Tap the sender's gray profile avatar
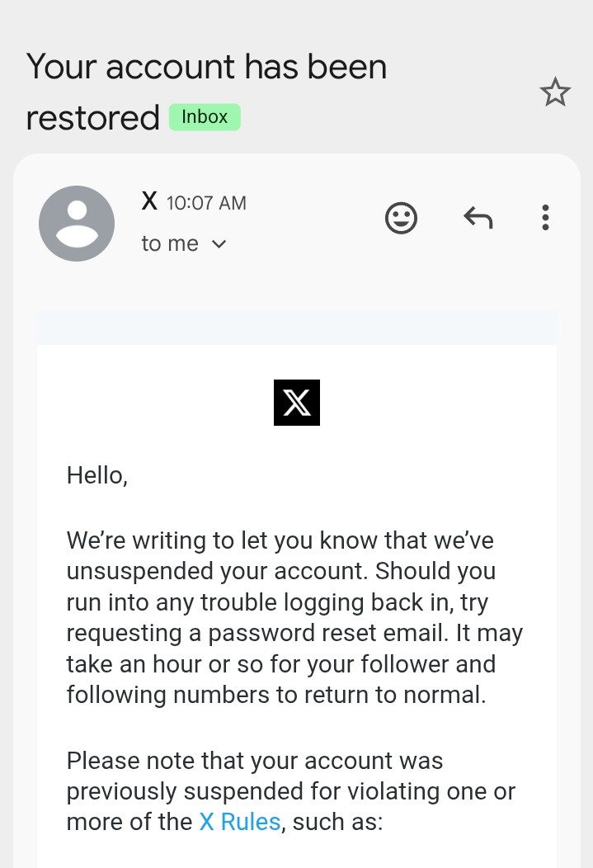 pos(77,224)
